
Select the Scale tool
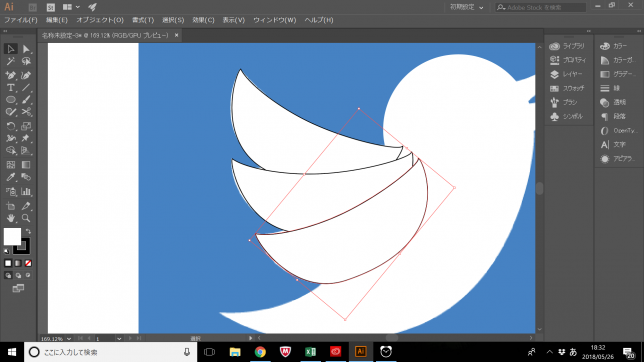click(x=26, y=126)
